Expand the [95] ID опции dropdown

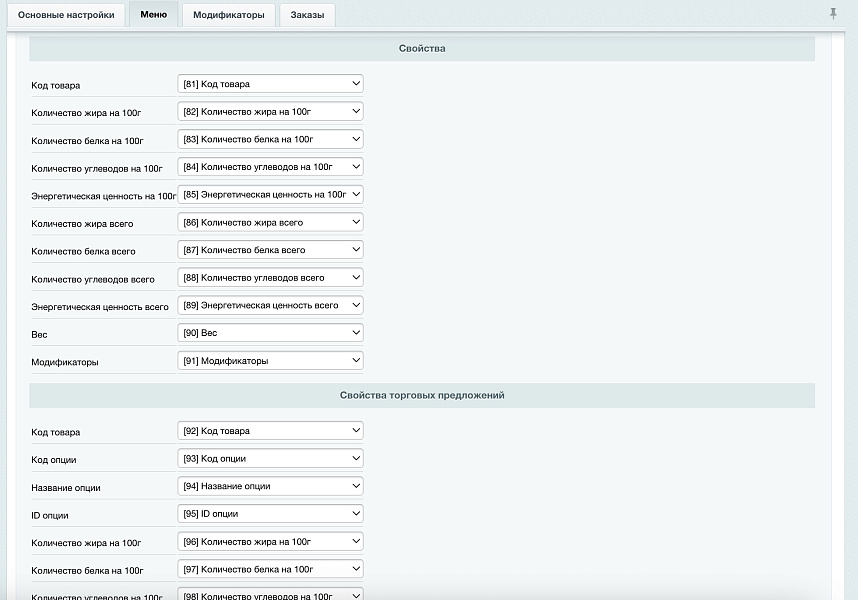(x=270, y=514)
